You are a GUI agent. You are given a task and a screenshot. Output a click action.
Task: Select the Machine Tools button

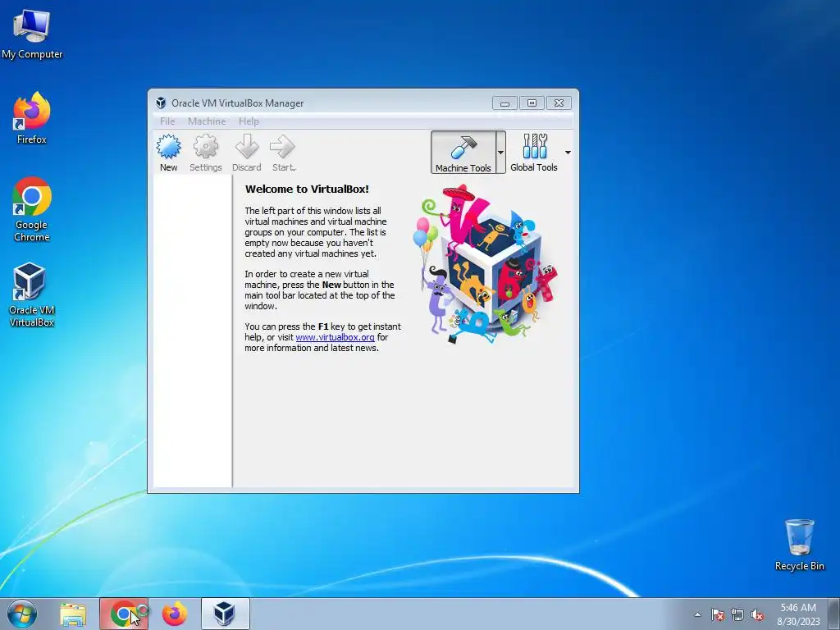pos(463,153)
